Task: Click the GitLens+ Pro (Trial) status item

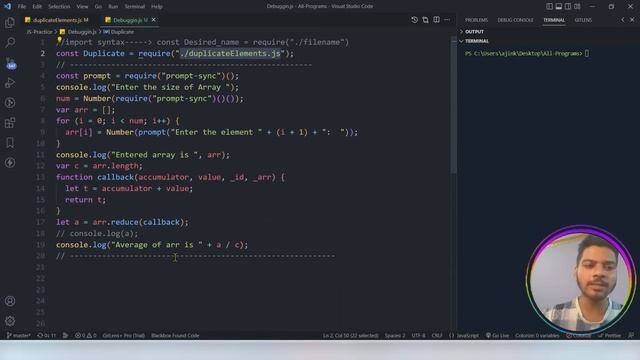Action: (x=124, y=336)
